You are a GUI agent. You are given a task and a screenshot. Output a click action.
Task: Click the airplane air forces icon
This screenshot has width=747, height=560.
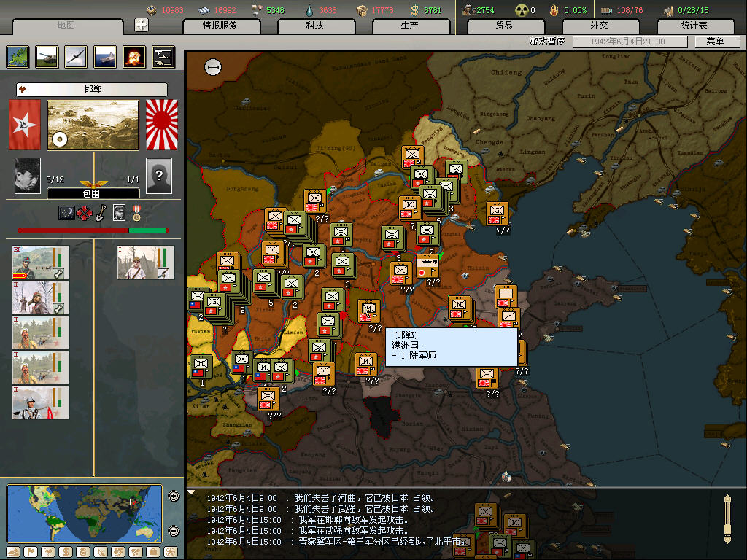click(x=76, y=57)
